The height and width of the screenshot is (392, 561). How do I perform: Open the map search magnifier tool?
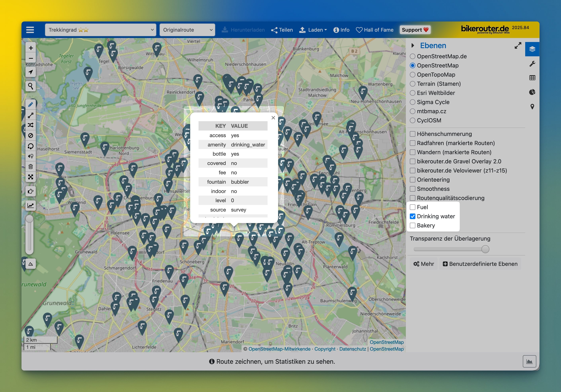[31, 86]
